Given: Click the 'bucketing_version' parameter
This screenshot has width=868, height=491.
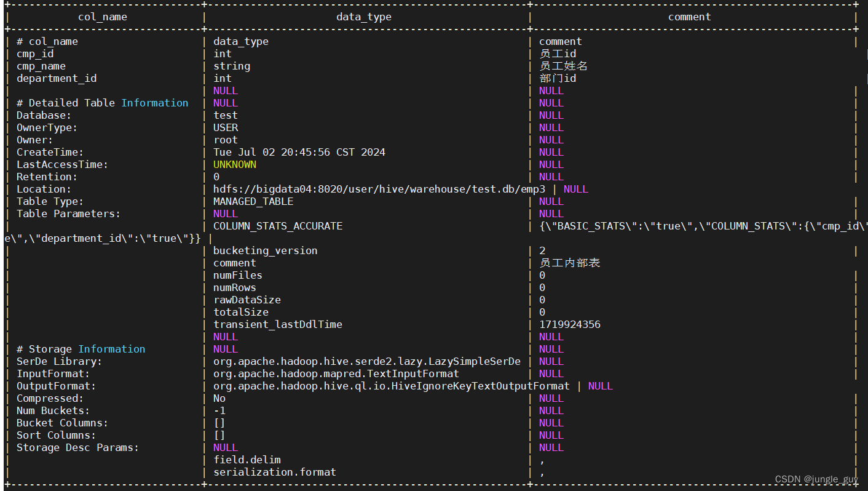Looking at the screenshot, I should tap(266, 251).
